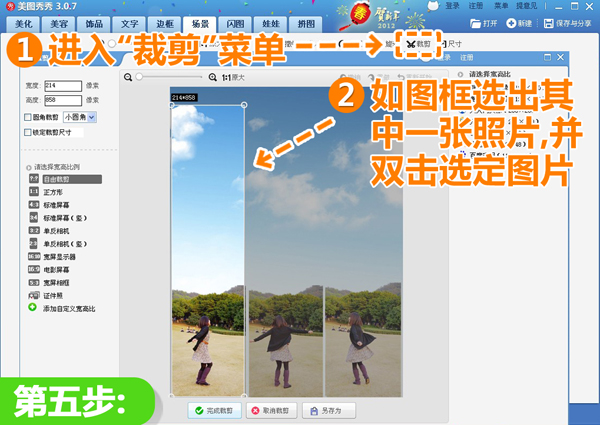Select the 场景 tab
This screenshot has width=600, height=425.
[200, 24]
